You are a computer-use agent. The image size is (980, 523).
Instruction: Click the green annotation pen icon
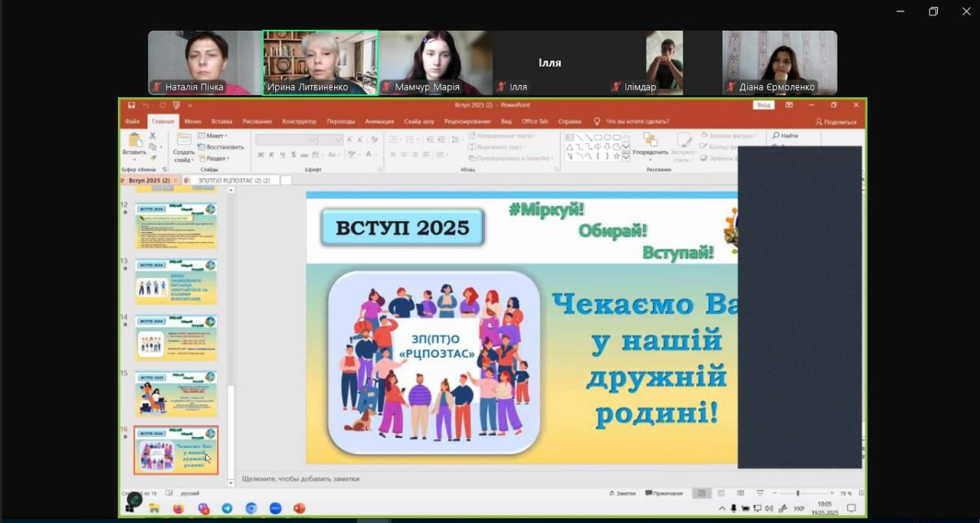click(134, 499)
